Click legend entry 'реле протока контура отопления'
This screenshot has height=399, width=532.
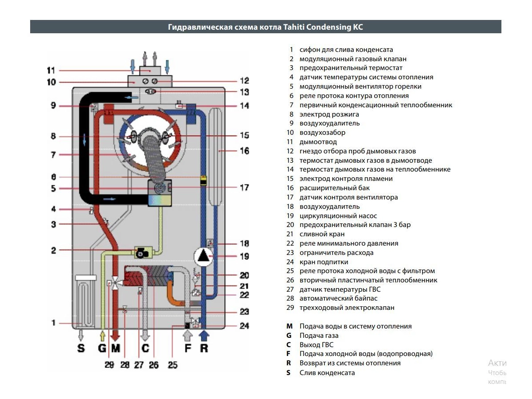click(354, 96)
